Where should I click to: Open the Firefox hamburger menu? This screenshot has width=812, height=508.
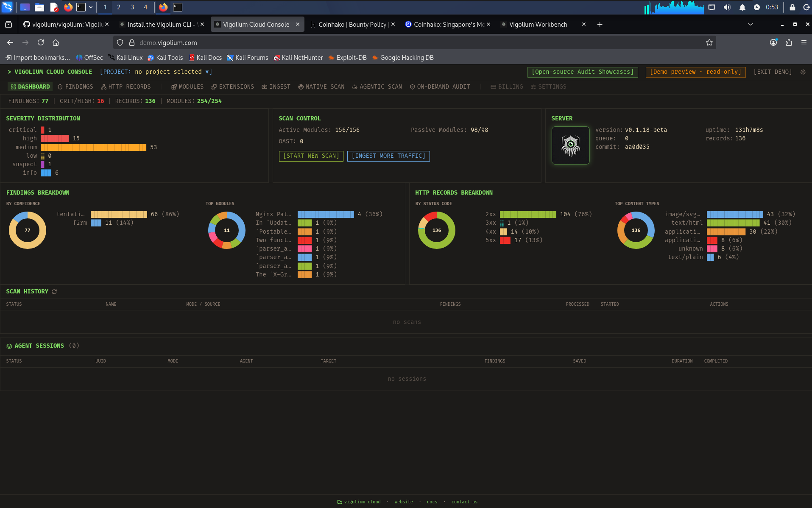[804, 42]
